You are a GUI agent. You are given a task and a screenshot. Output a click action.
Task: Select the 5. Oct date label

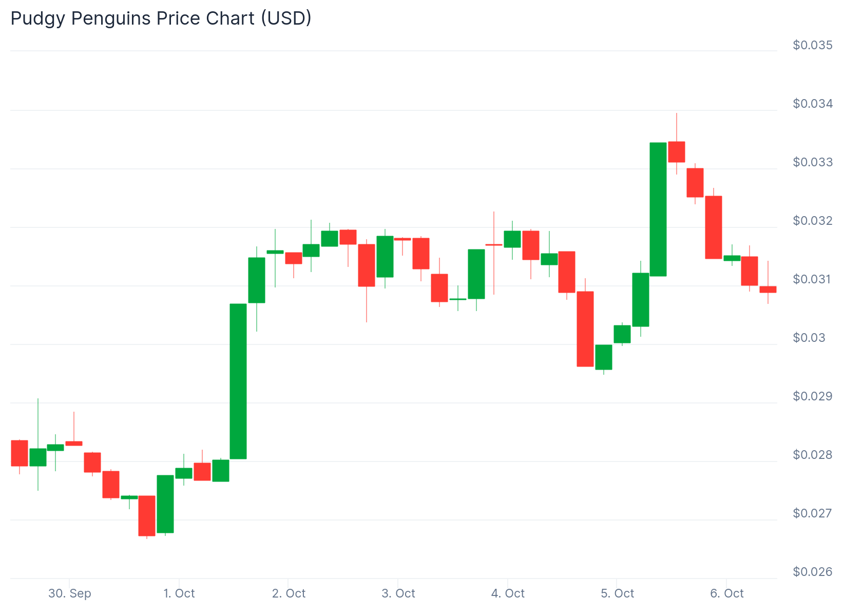tap(617, 594)
